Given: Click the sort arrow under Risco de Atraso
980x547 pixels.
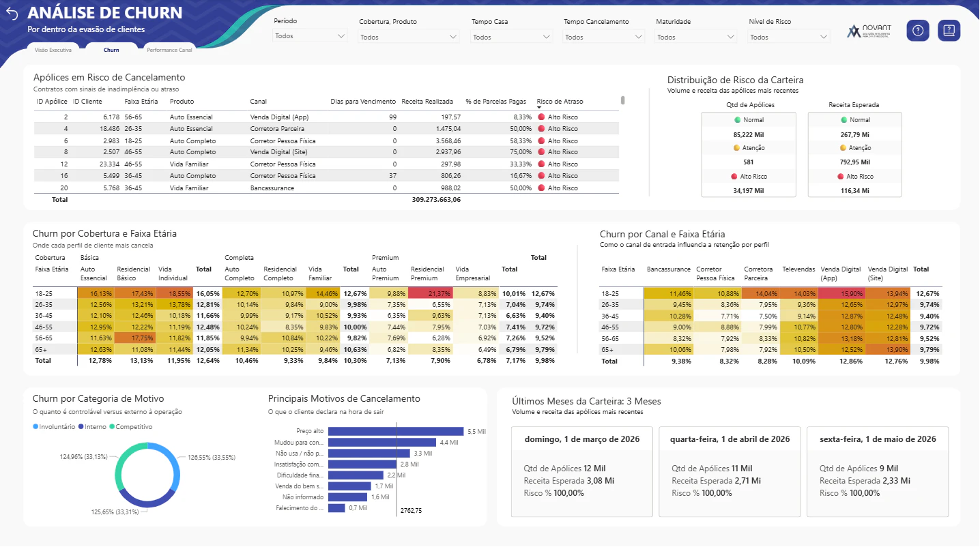Looking at the screenshot, I should point(539,108).
